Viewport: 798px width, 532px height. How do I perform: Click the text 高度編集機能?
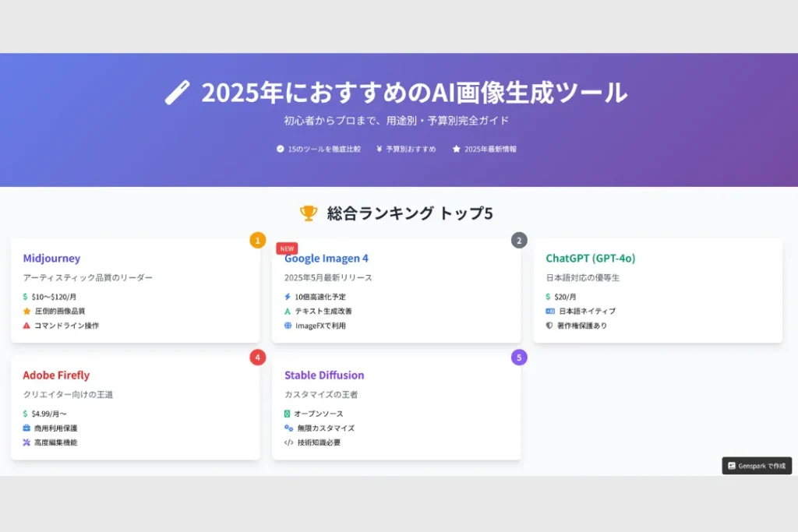56,442
